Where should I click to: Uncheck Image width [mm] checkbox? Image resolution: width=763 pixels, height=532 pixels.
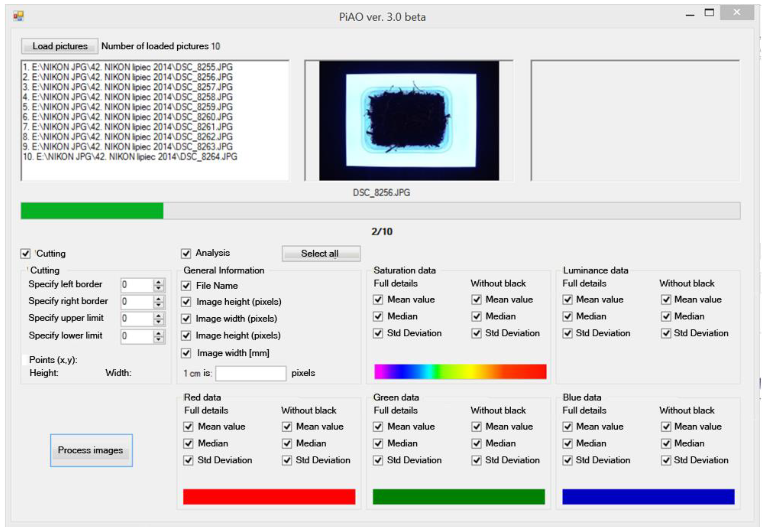click(186, 353)
